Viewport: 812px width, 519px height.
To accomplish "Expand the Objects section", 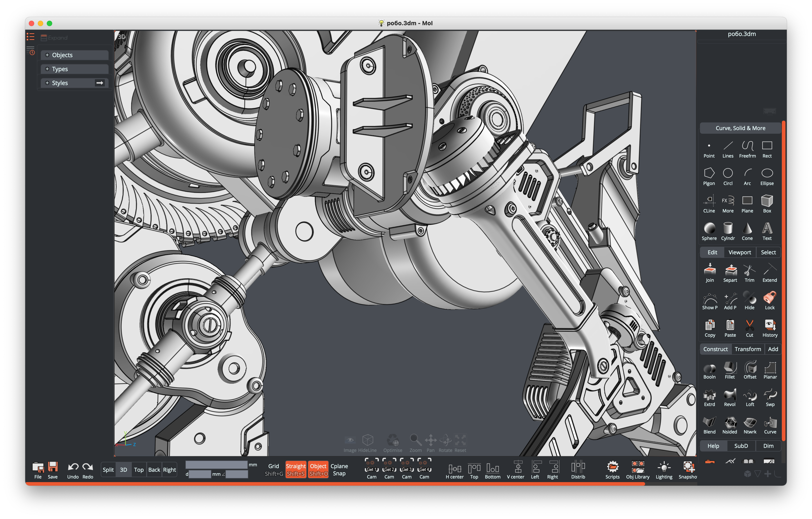I will (x=47, y=55).
